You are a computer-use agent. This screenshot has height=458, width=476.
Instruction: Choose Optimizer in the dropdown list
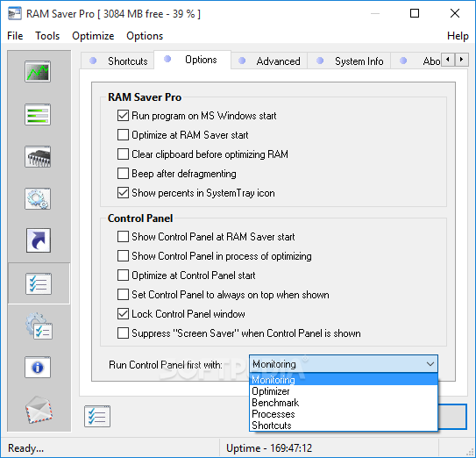tap(344, 391)
